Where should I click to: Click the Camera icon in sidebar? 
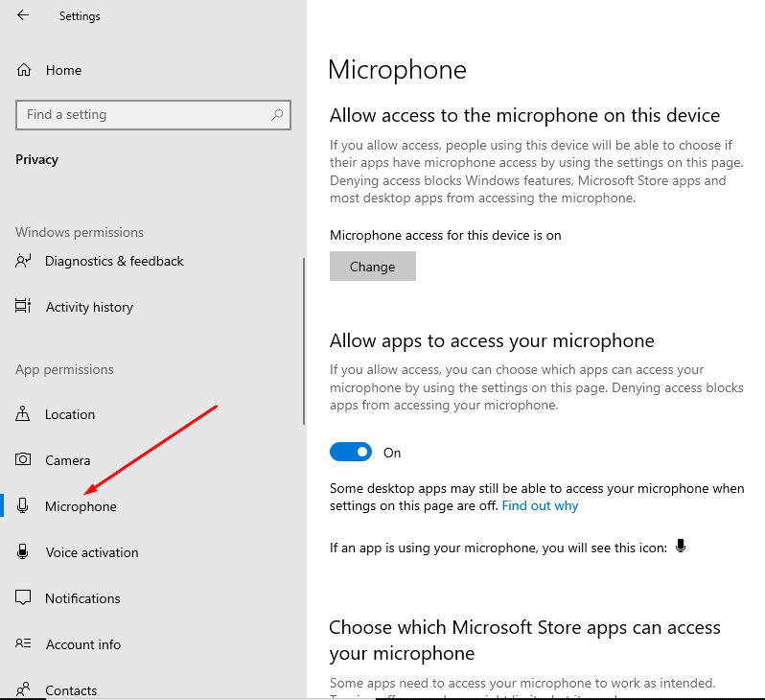point(24,460)
